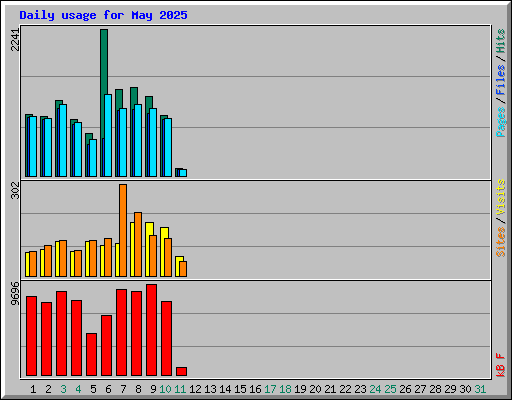Click day label 28 on x-axis
Image resolution: width=512 pixels, height=400 pixels.
coord(435,389)
